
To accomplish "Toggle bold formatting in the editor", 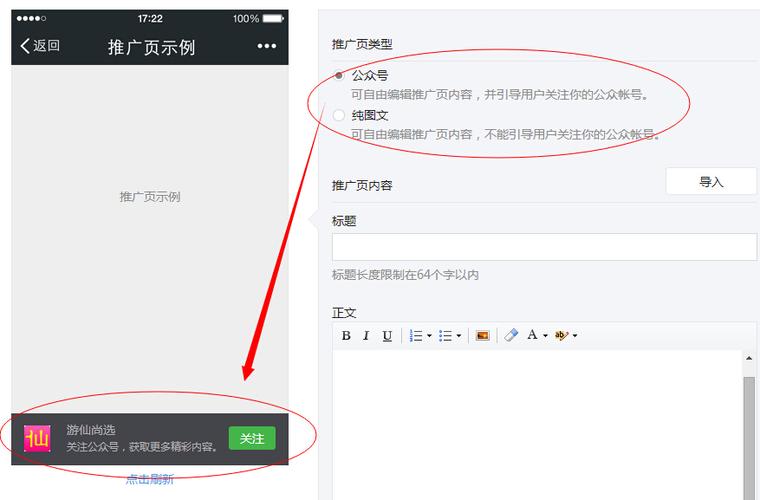I will coord(346,335).
